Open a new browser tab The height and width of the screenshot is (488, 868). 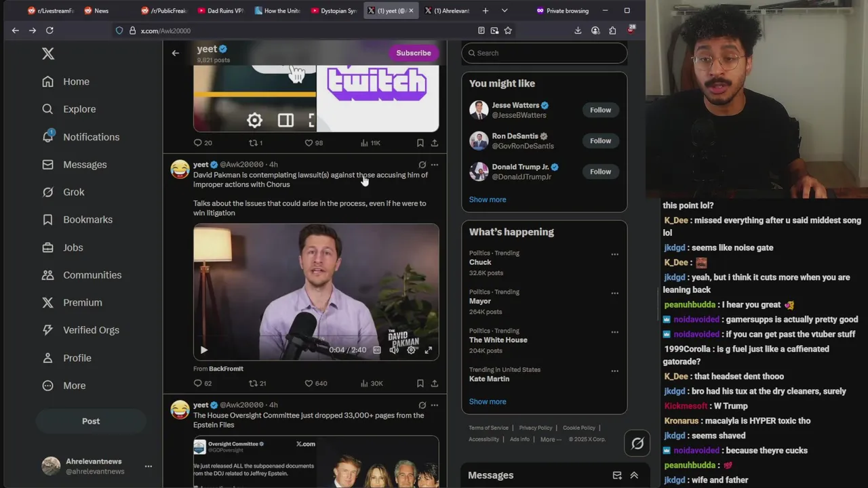pyautogui.click(x=485, y=11)
